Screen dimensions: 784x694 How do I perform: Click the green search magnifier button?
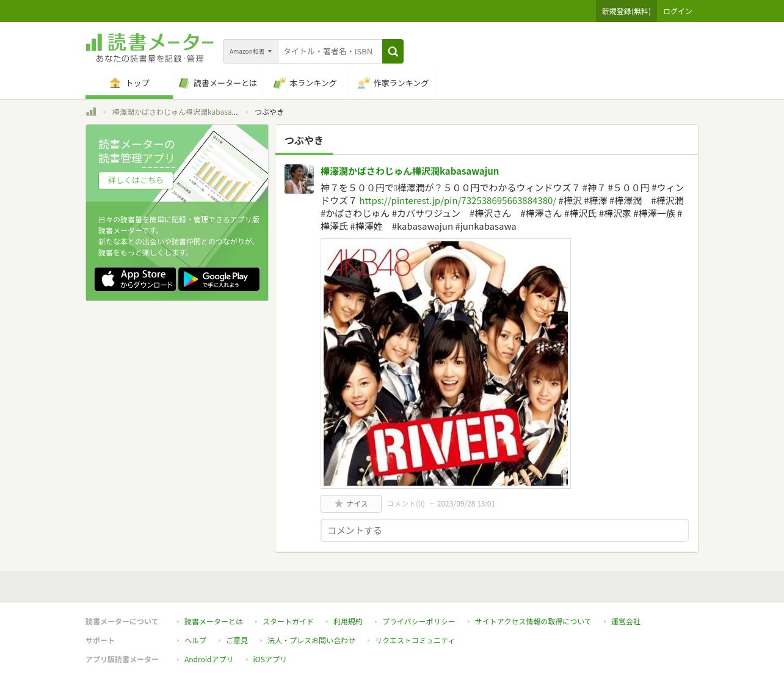coord(393,51)
